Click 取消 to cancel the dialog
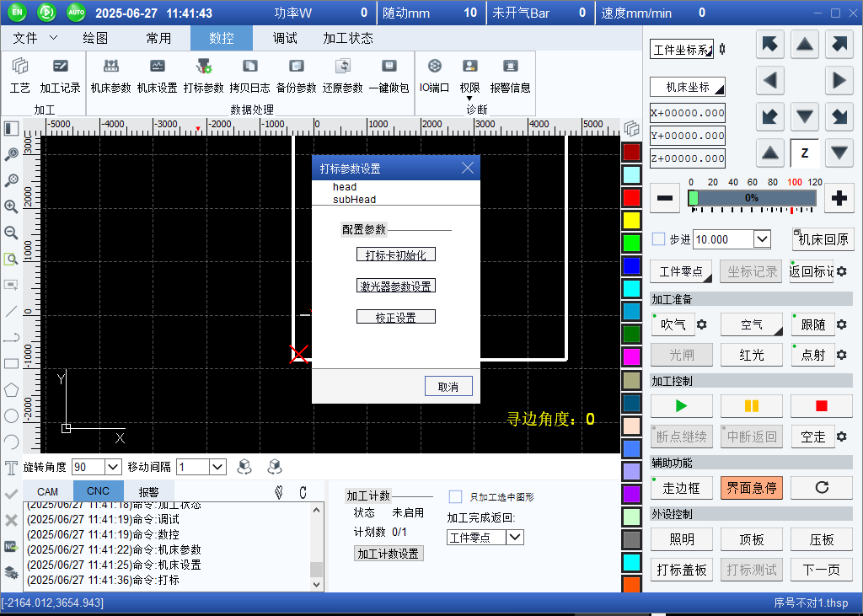Image resolution: width=863 pixels, height=616 pixels. pyautogui.click(x=448, y=387)
